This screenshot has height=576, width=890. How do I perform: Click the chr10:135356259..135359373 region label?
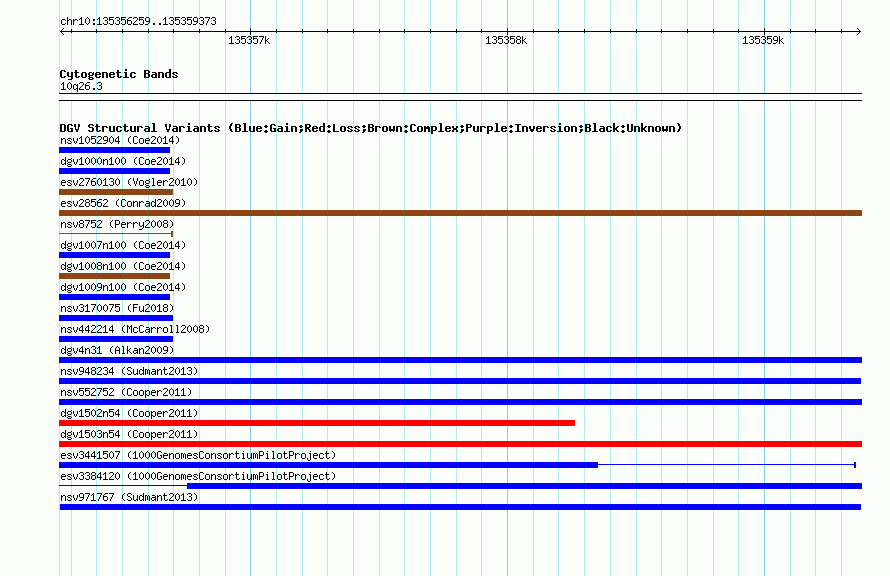click(138, 22)
